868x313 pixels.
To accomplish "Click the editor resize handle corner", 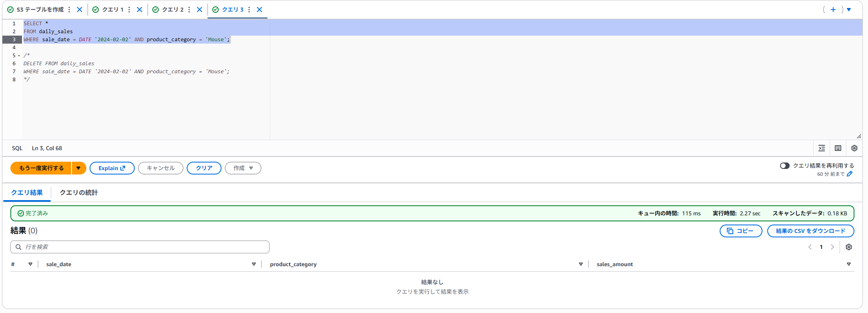I will (859, 136).
